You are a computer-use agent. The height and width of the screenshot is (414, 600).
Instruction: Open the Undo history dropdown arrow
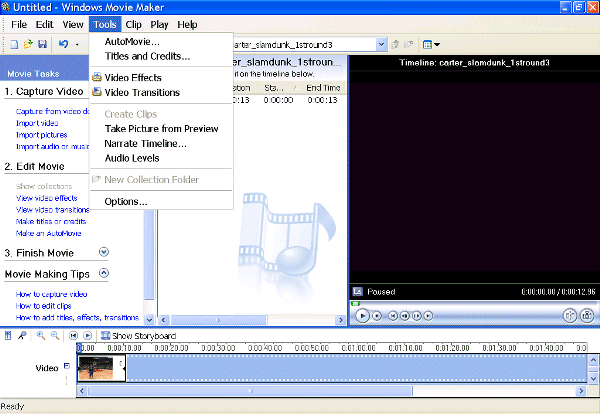click(x=77, y=45)
